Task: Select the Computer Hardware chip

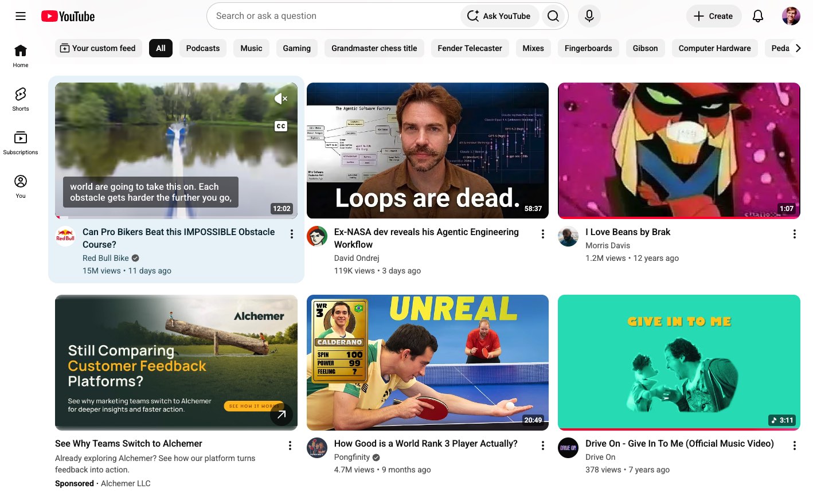Action: click(x=715, y=48)
